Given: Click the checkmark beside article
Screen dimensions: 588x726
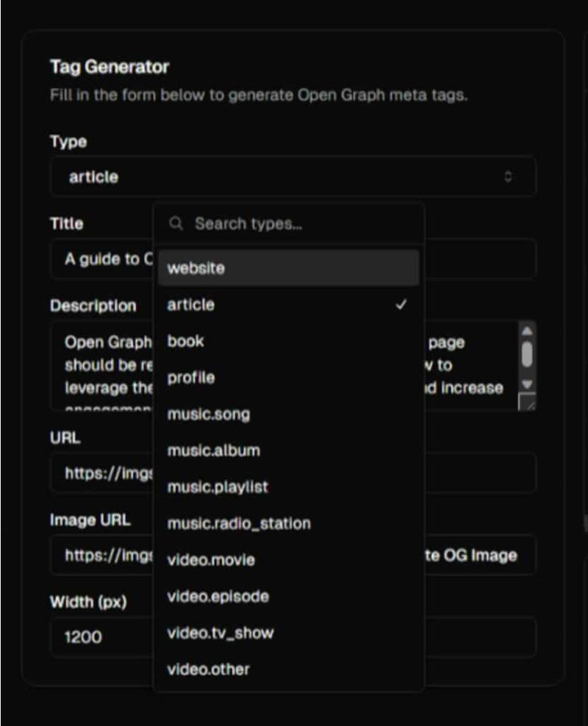Looking at the screenshot, I should click(x=401, y=305).
